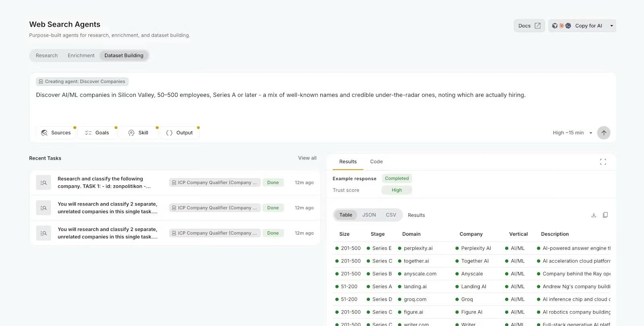This screenshot has height=326, width=644.
Task: Click the download results icon
Action: tap(594, 215)
